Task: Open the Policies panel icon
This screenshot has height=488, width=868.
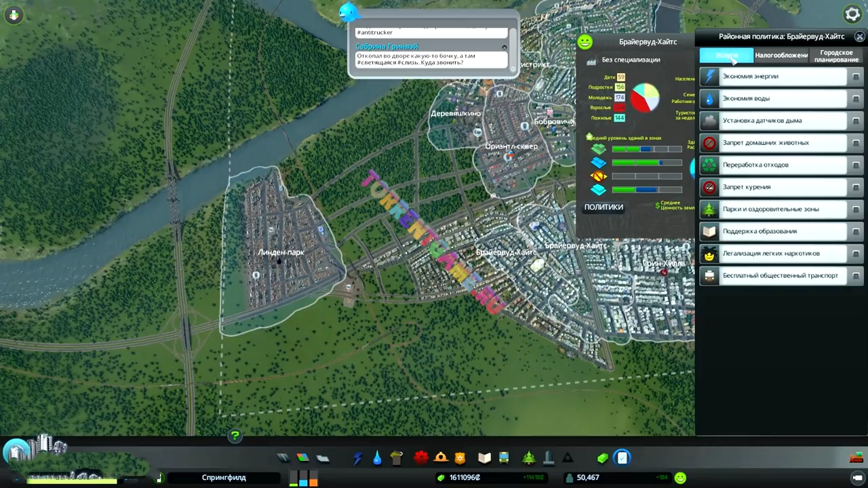Action: [x=622, y=458]
